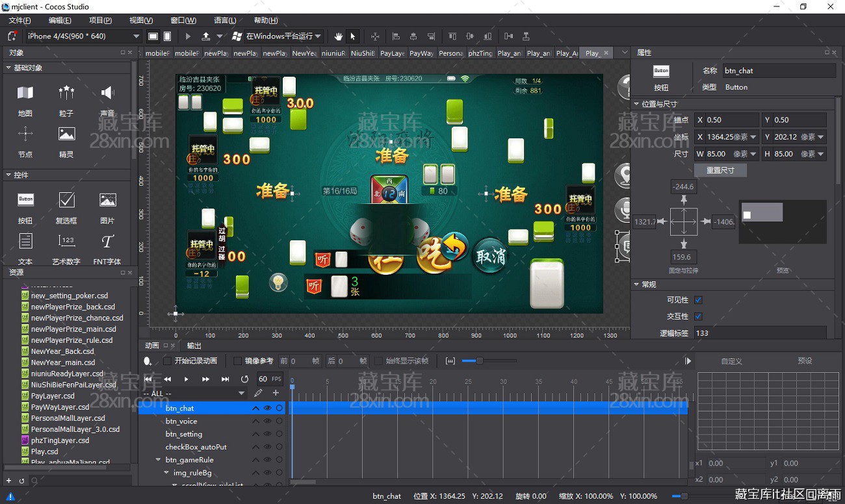
Task: Pick the 艺术数字 atlas label widget
Action: pos(66,248)
